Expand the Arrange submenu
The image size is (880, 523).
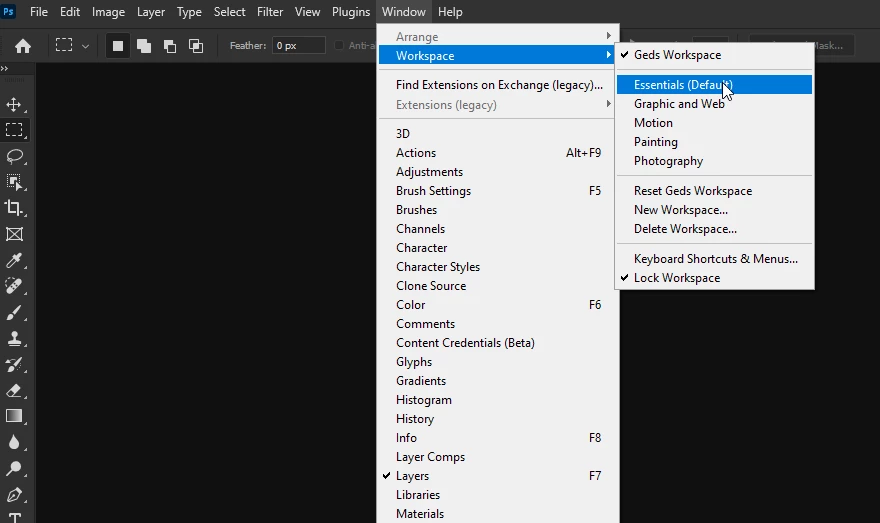498,36
